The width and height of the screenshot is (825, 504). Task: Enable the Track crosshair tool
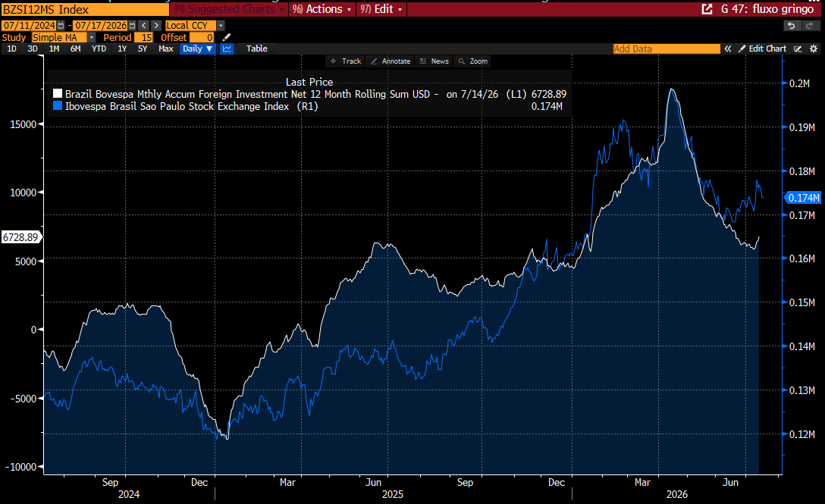346,61
